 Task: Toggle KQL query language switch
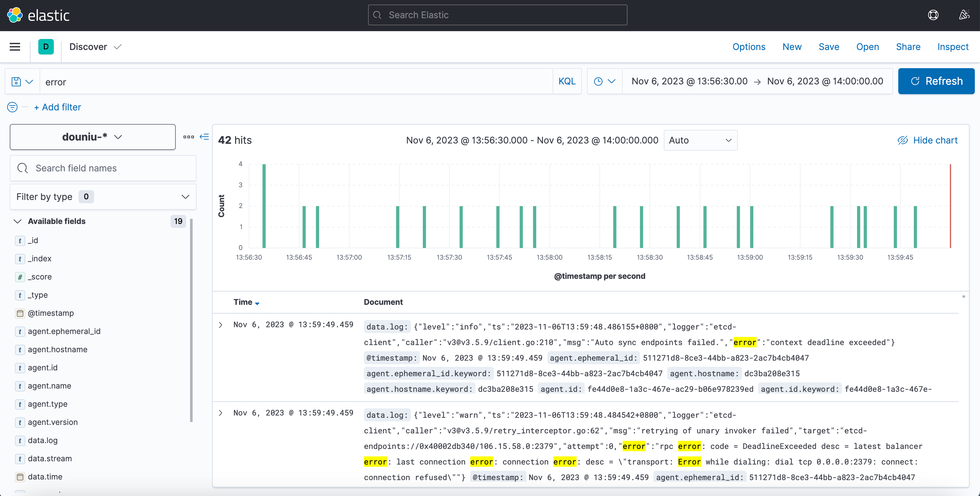click(567, 81)
